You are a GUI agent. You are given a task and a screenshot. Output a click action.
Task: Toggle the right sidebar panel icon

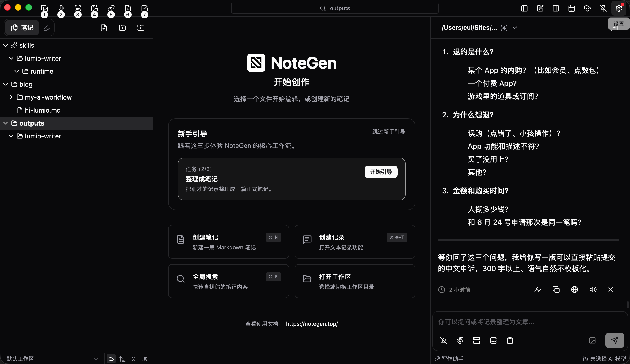tap(556, 8)
